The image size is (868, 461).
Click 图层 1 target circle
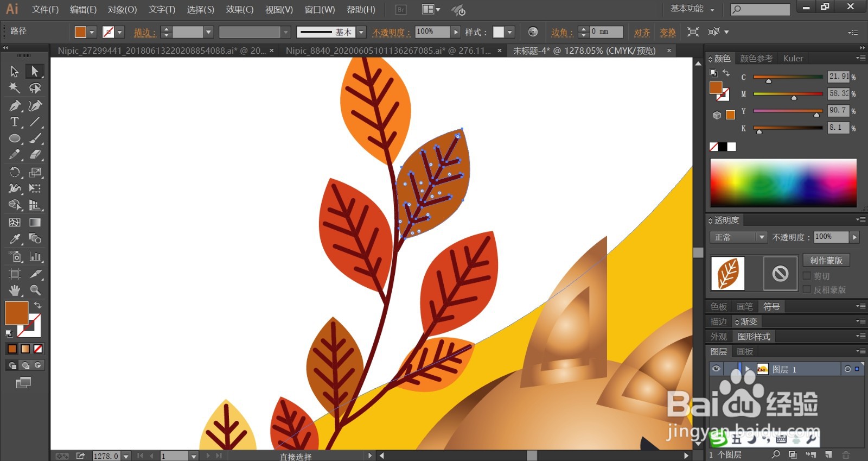(847, 369)
